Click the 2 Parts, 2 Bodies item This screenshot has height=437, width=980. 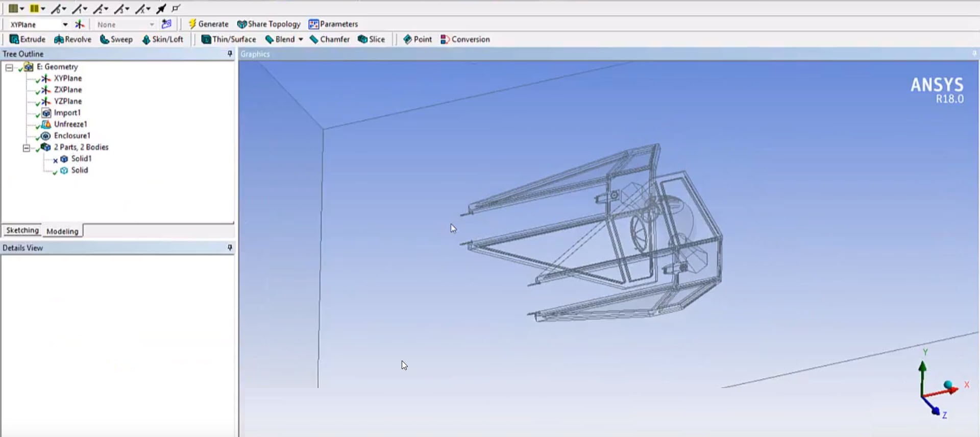(x=81, y=147)
